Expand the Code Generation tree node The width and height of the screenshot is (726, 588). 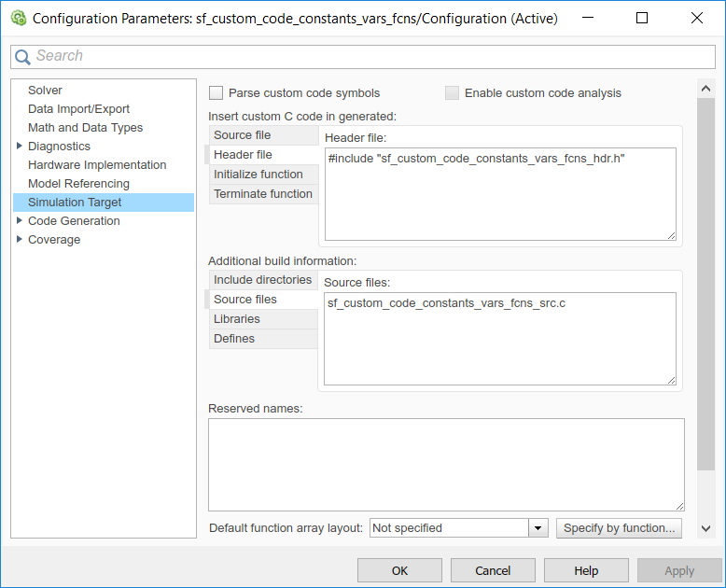(19, 220)
